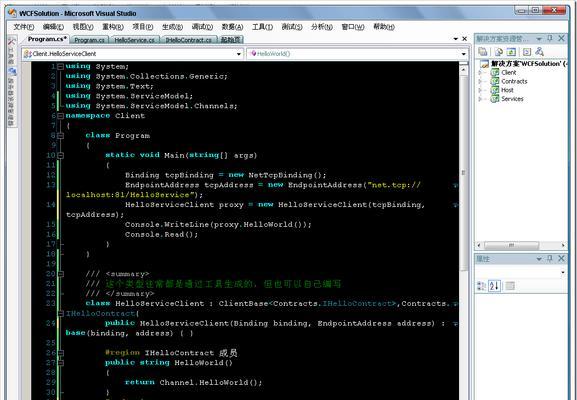Click the Client project icon in tree
Viewport: 577px width, 400px height.
(495, 72)
